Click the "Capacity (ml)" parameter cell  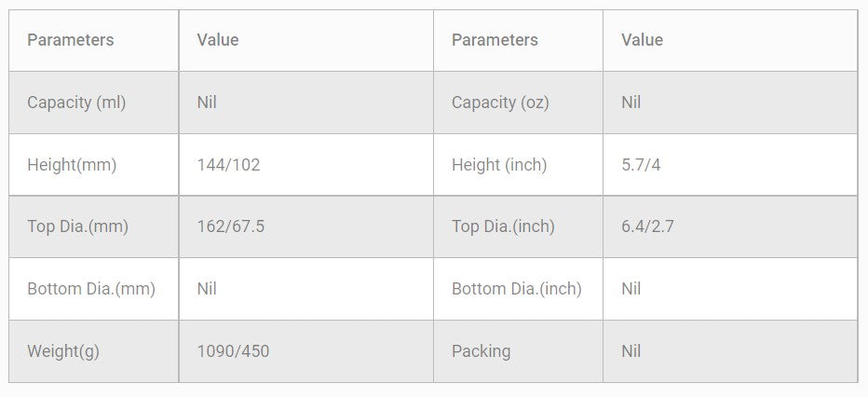(x=76, y=103)
